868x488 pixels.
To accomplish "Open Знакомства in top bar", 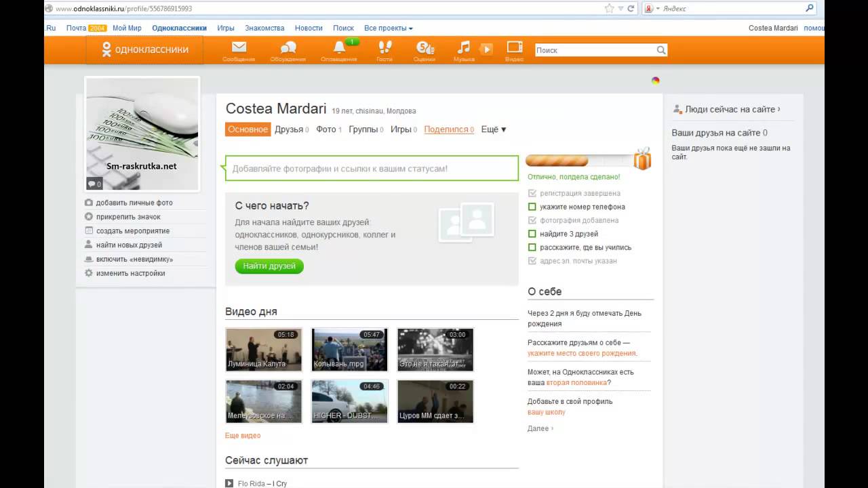I will coord(264,28).
